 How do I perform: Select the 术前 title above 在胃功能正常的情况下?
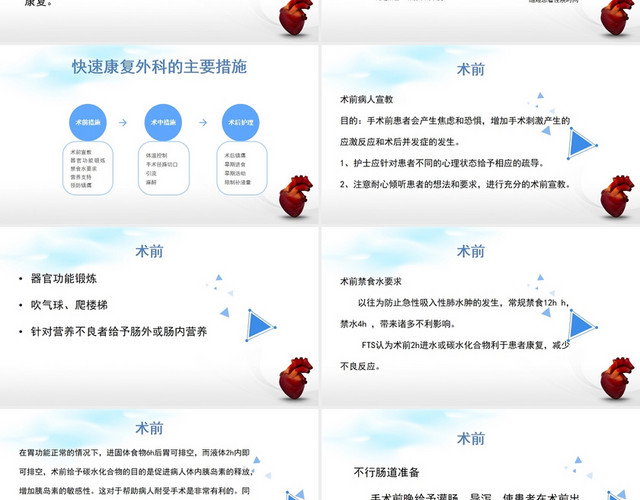point(149,429)
